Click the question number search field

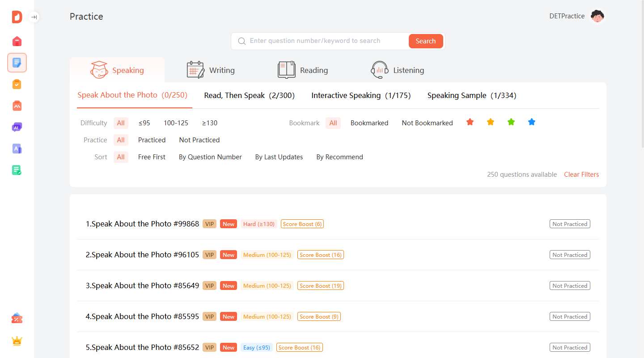coord(326,41)
